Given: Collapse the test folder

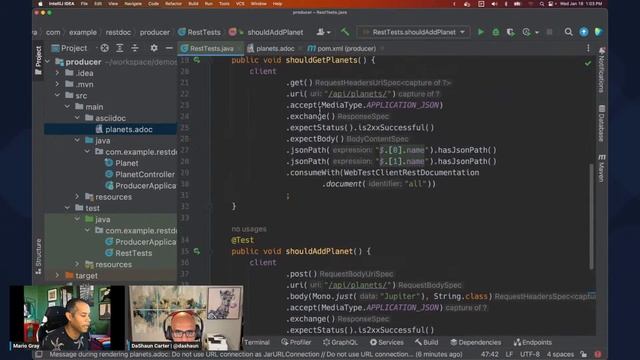Looking at the screenshot, I should tap(67, 208).
